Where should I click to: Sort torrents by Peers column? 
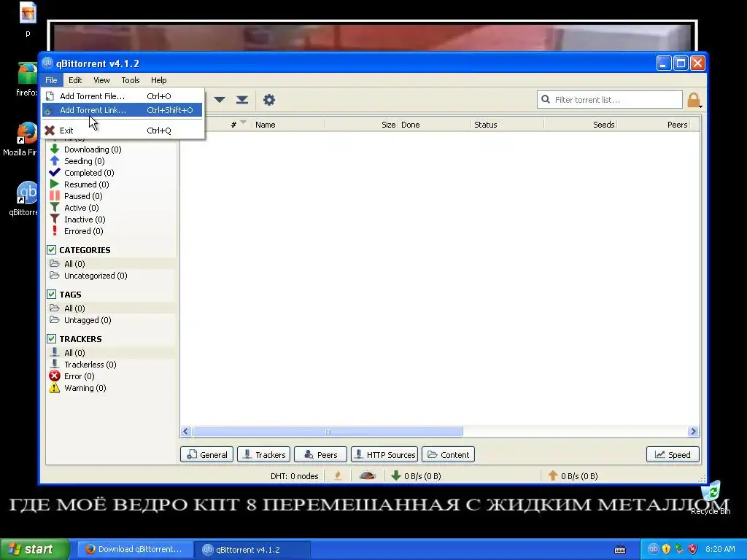point(653,125)
